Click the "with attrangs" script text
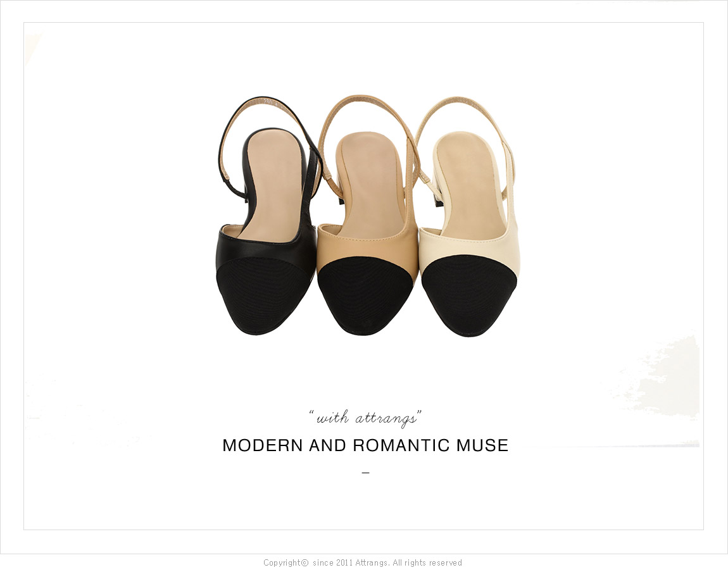 (x=365, y=418)
